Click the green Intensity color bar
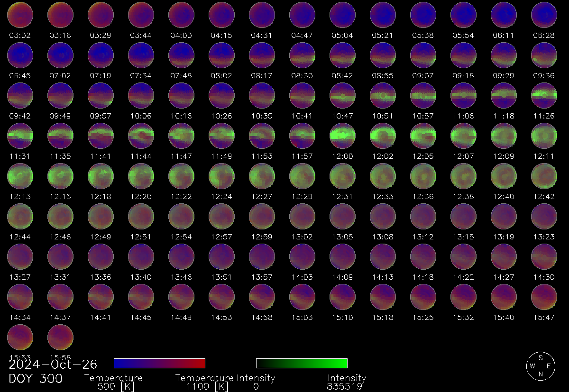Viewport: 569px width, 392px height. pos(302,363)
